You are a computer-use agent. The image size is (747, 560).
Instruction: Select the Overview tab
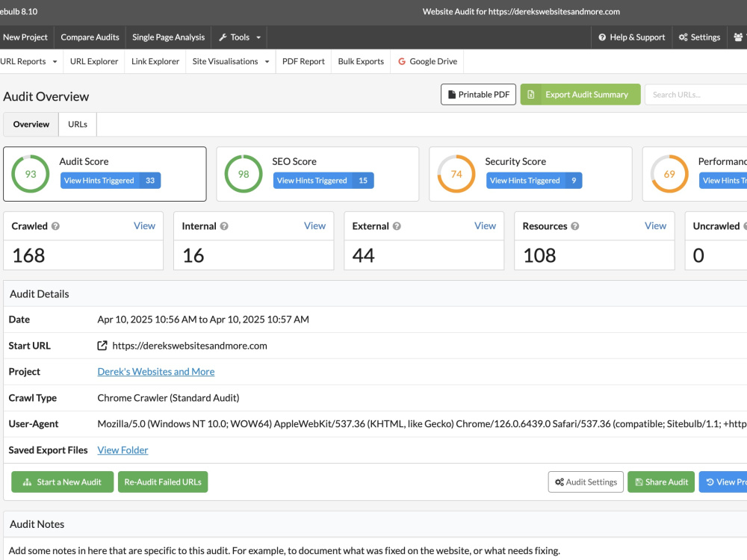point(31,124)
